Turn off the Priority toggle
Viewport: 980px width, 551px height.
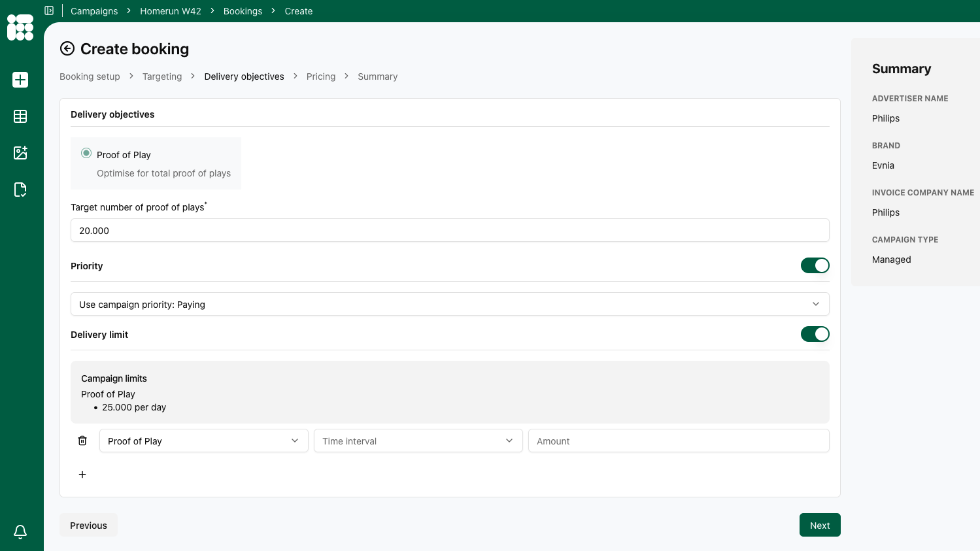click(815, 265)
